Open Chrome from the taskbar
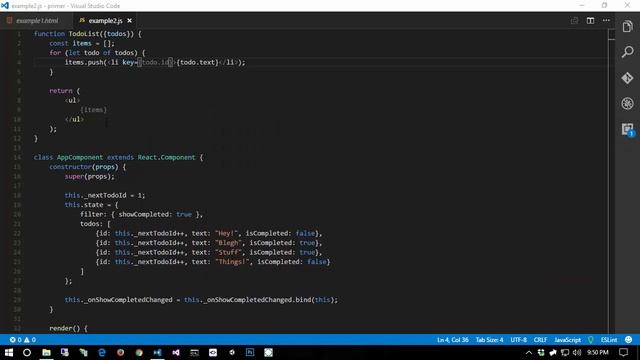Screen dimensions: 640x360 tap(139, 352)
